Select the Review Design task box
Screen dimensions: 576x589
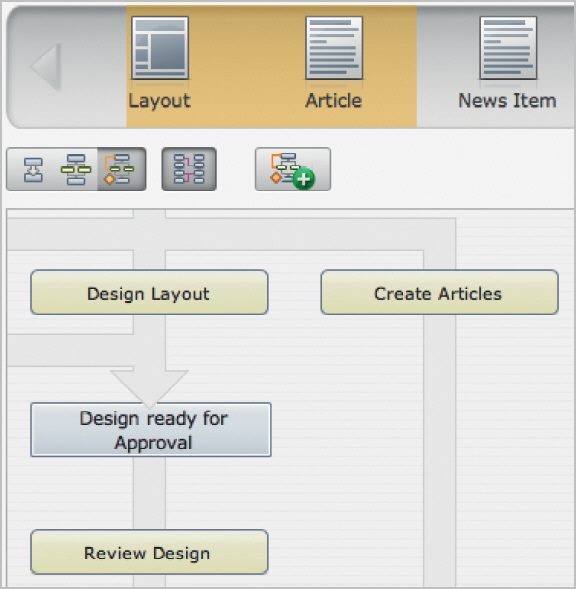pos(149,552)
